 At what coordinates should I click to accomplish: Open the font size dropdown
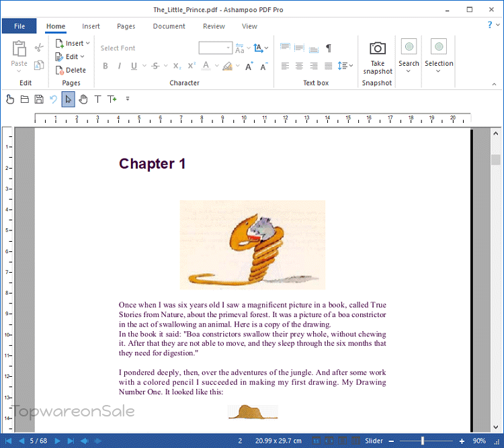tap(228, 48)
